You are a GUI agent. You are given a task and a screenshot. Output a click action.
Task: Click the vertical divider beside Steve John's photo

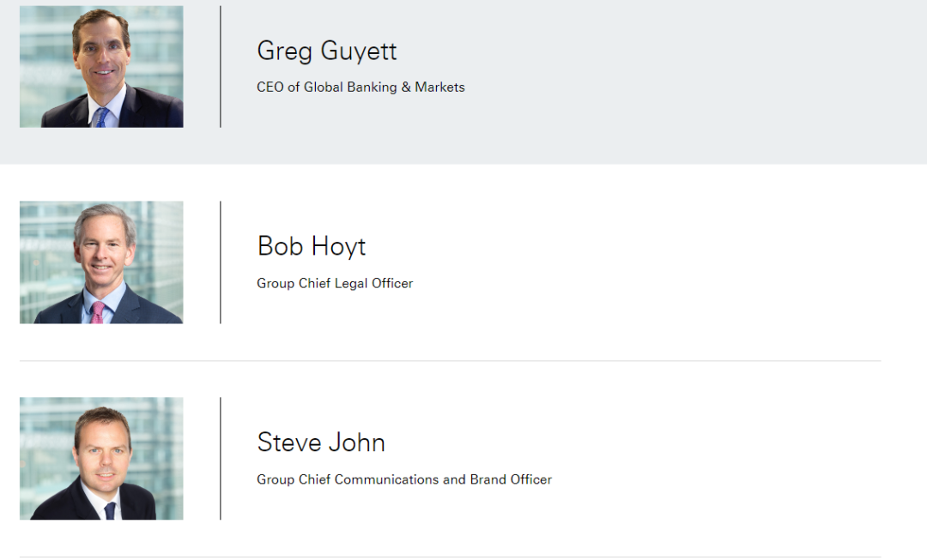click(221, 459)
